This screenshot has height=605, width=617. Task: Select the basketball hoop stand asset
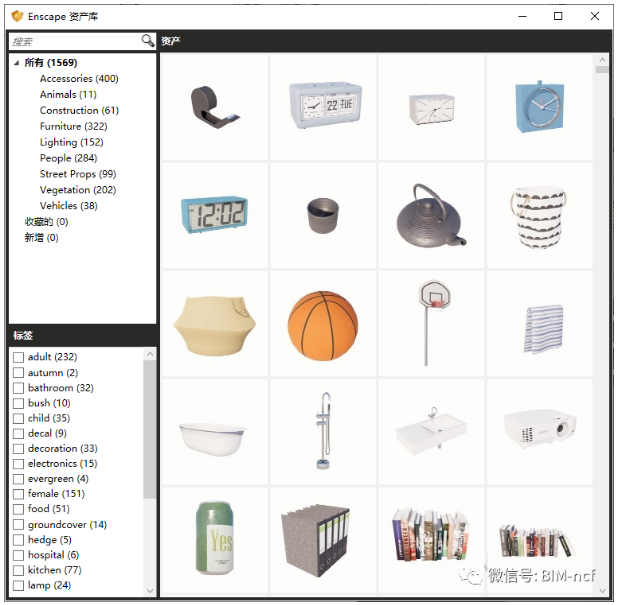pos(432,324)
